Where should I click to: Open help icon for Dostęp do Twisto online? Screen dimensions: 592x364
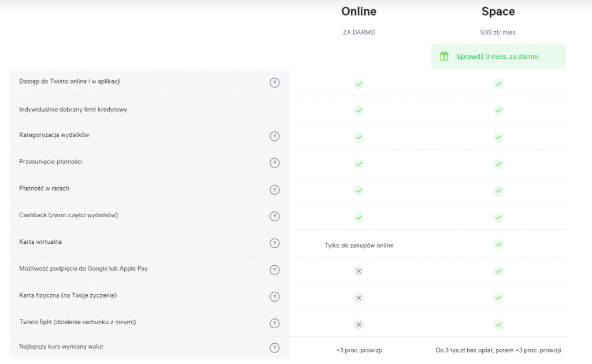coord(275,83)
